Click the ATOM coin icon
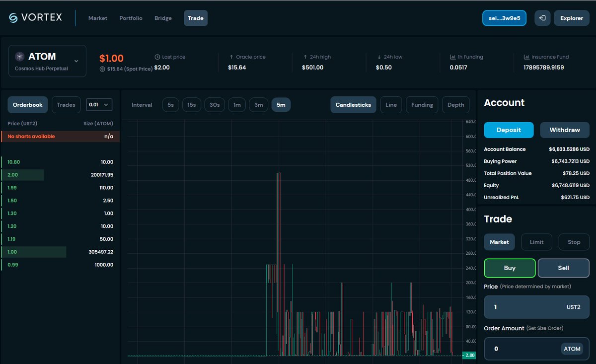The height and width of the screenshot is (364, 596). [20, 57]
